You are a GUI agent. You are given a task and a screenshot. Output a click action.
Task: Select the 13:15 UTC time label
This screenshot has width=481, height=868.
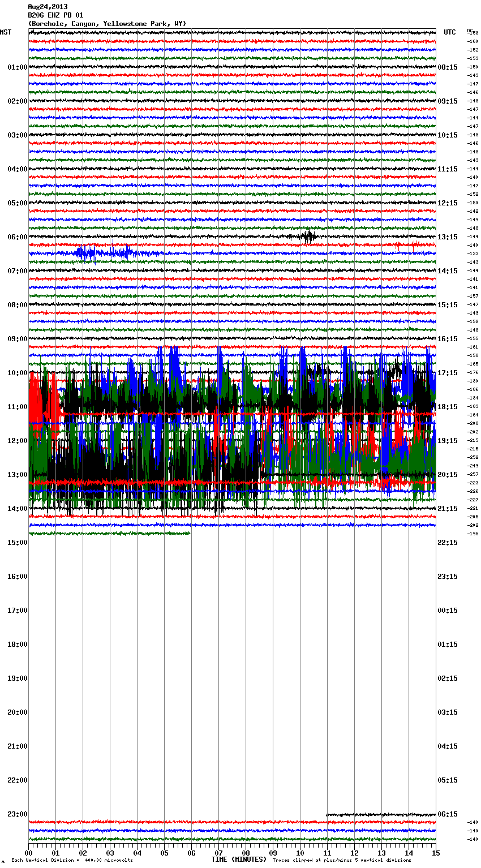pos(448,237)
